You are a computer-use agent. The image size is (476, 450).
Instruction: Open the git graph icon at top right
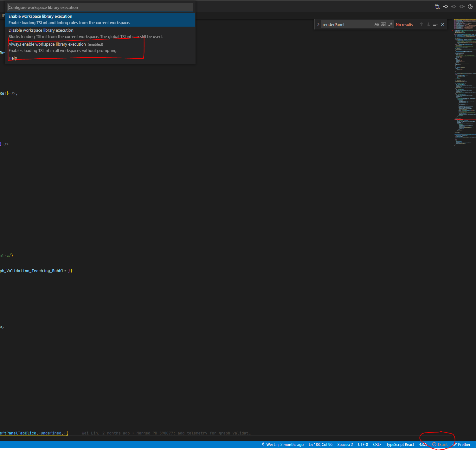(470, 6)
